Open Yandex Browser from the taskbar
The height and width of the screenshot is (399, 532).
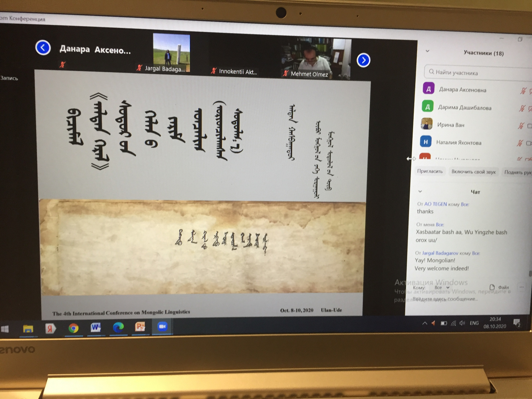(x=50, y=328)
